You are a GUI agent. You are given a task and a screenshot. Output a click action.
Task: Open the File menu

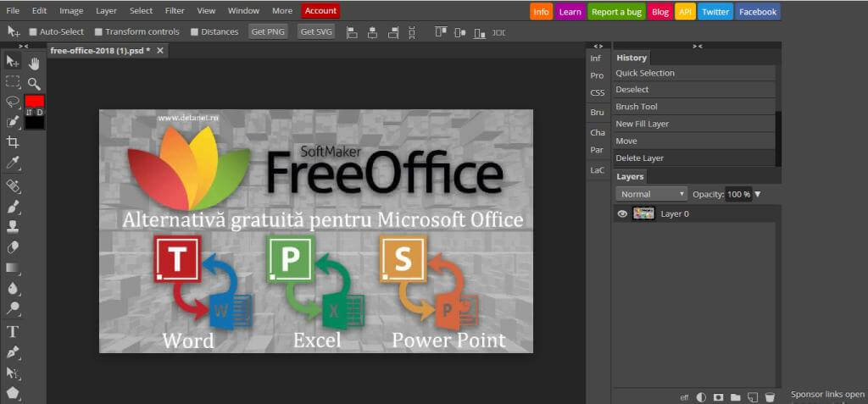[12, 11]
